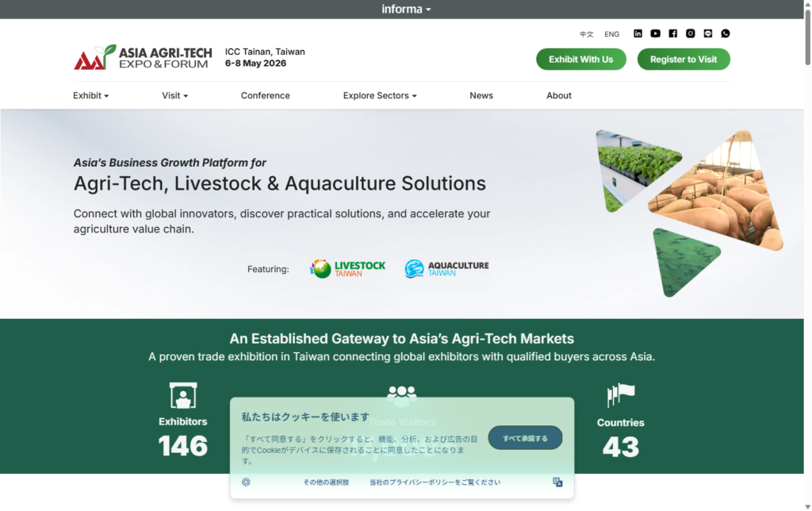Switch site language to 中文
The width and height of the screenshot is (812, 511).
(587, 34)
